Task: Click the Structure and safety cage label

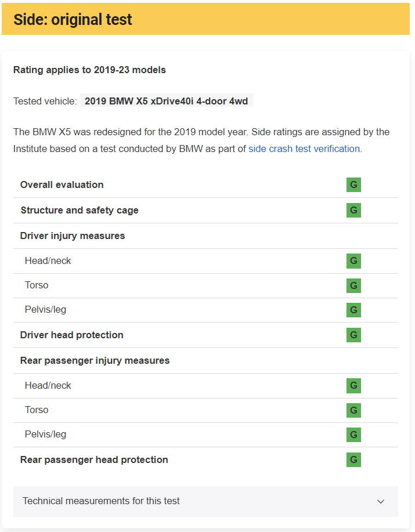Action: coord(80,211)
